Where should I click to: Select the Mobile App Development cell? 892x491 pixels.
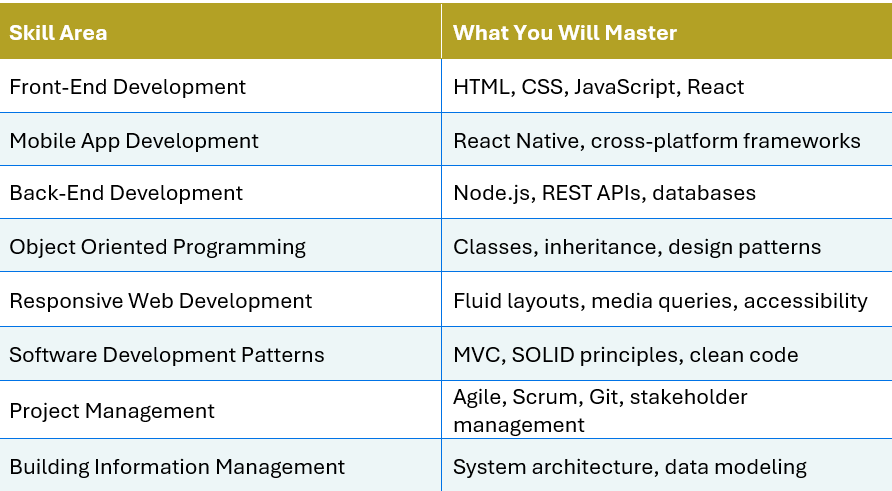point(134,141)
